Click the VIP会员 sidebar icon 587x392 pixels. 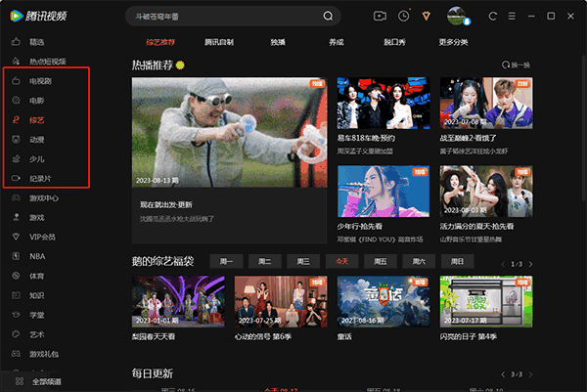click(16, 237)
